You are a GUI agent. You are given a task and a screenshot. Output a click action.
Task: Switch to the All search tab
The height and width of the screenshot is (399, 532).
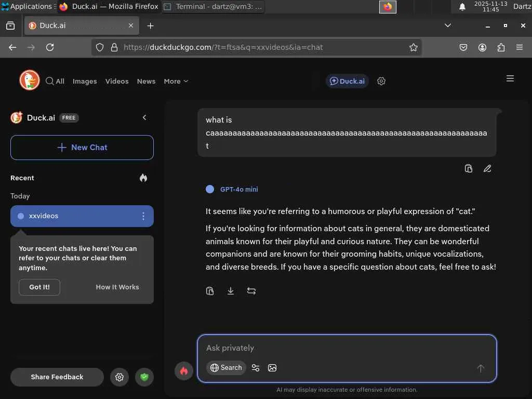[55, 81]
